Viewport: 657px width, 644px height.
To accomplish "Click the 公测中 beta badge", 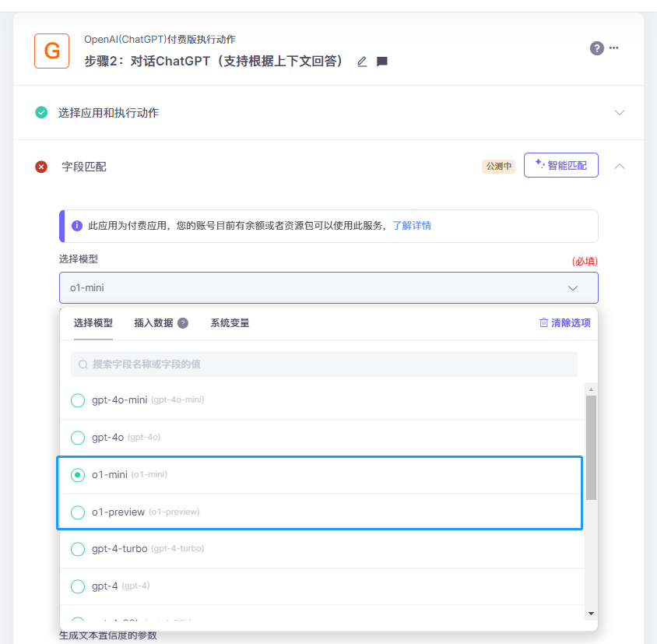I will (x=498, y=167).
